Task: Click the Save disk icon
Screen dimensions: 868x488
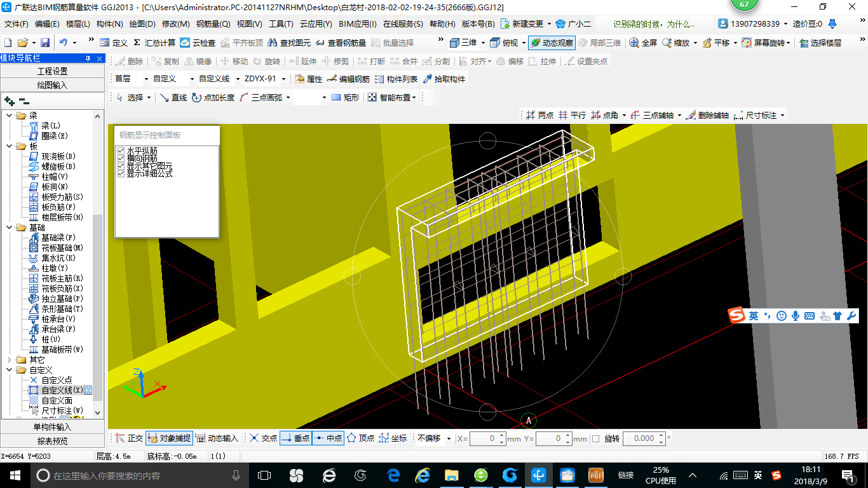Action: [x=45, y=43]
